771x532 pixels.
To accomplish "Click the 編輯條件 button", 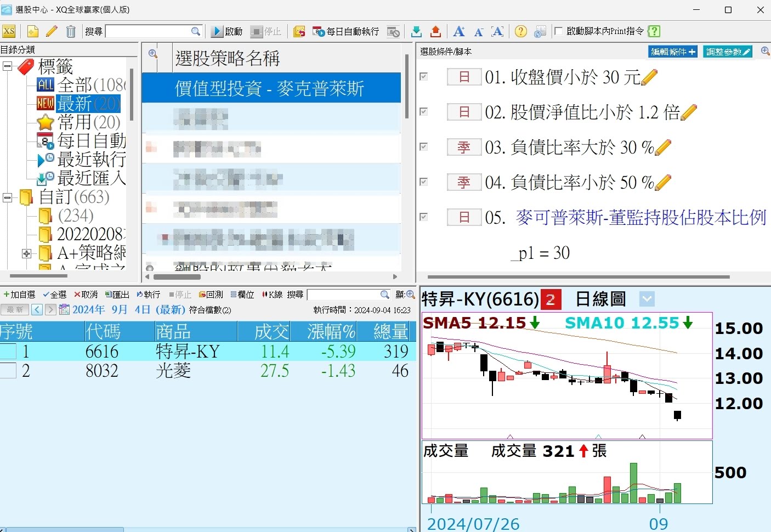I will click(x=672, y=52).
